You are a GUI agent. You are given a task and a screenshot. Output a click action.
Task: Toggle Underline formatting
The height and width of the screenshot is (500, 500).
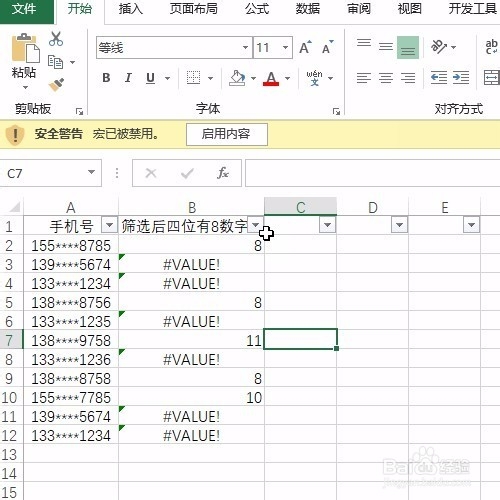point(150,78)
